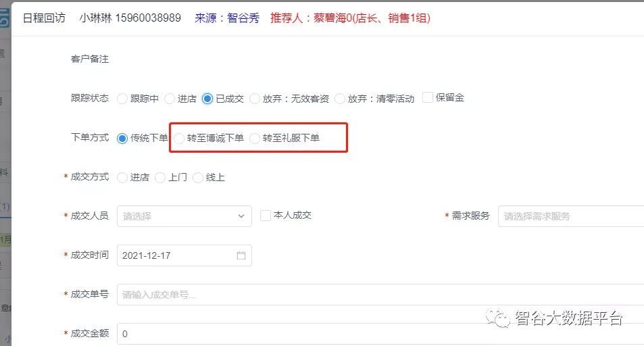Choose 进店 as 成交方式

(122, 177)
